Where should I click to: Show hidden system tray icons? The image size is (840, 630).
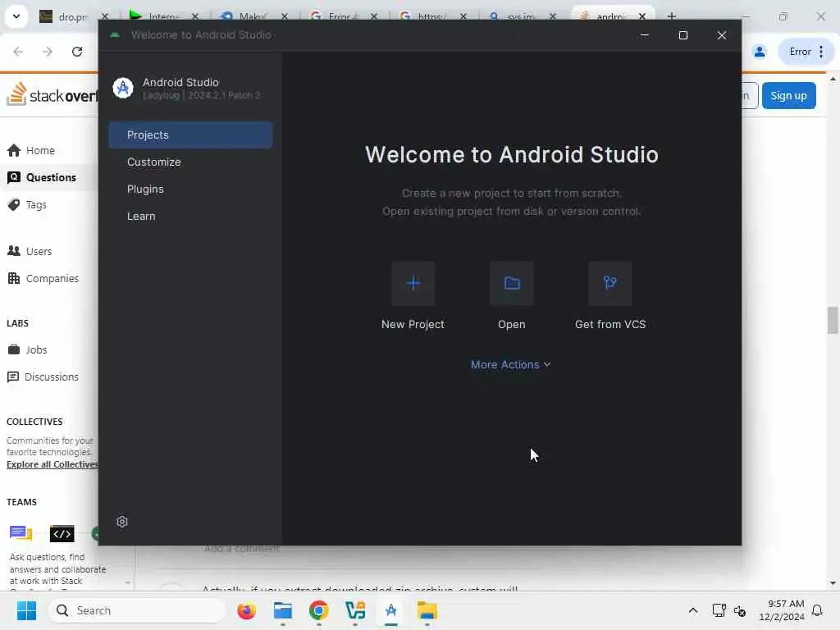(x=692, y=610)
